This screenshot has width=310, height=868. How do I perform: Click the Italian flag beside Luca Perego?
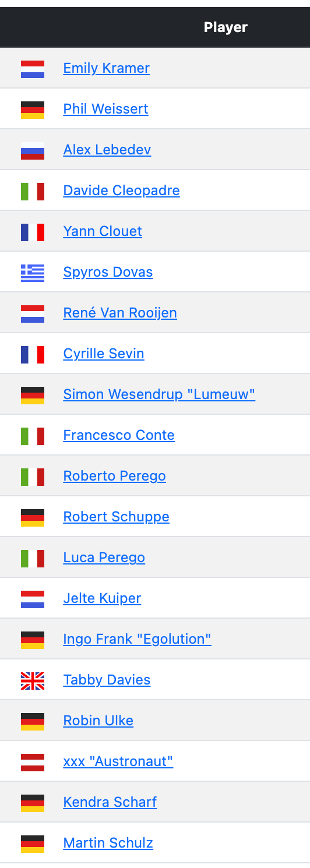point(33,558)
